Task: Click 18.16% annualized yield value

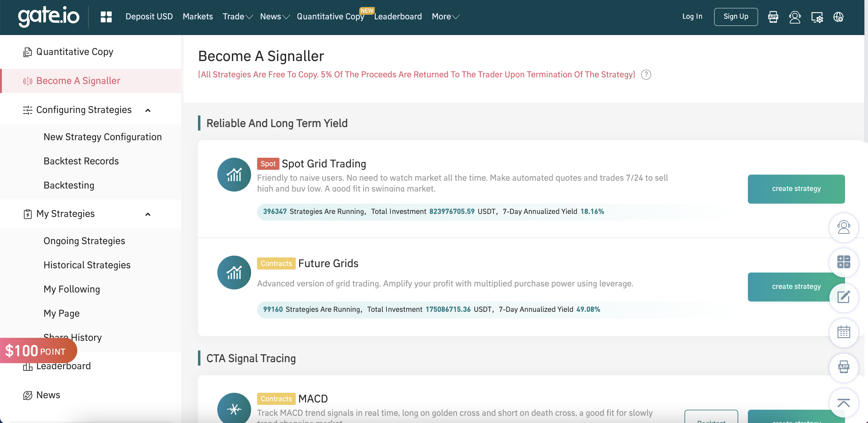Action: [x=592, y=211]
